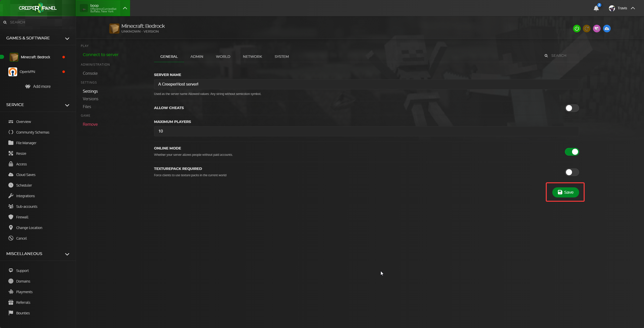Click the Bounties flag icon
644x328 pixels.
point(11,313)
